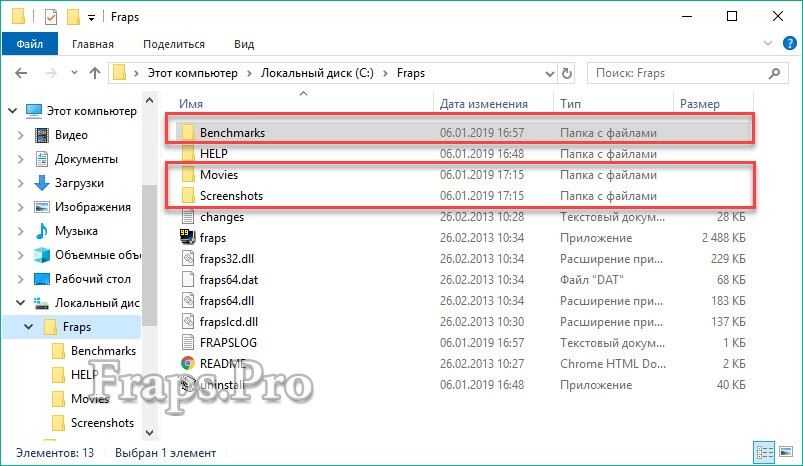Select Объемные объекты in navigation pane
This screenshot has width=803, height=466.
pyautogui.click(x=97, y=255)
